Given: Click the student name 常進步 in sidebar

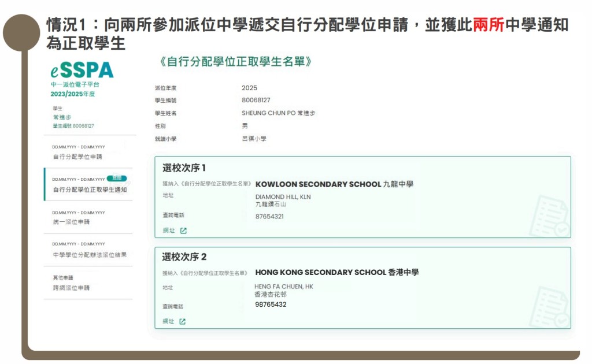Looking at the screenshot, I should click(62, 117).
